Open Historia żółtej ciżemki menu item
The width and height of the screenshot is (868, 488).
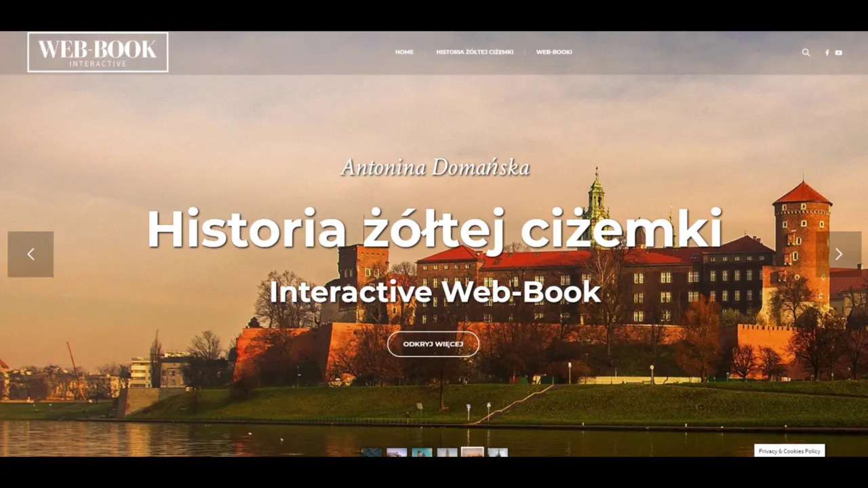pyautogui.click(x=475, y=52)
